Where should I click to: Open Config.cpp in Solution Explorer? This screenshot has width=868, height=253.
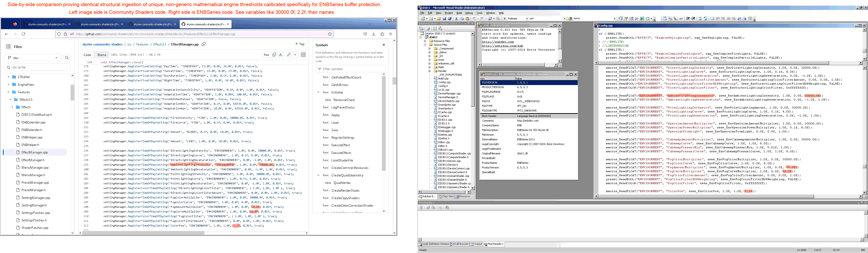tap(444, 82)
